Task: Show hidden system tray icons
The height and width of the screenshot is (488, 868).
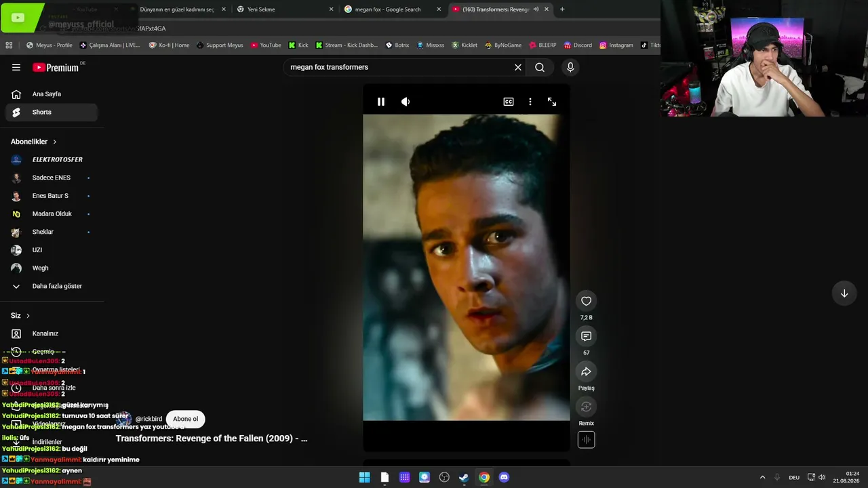Action: 762,477
